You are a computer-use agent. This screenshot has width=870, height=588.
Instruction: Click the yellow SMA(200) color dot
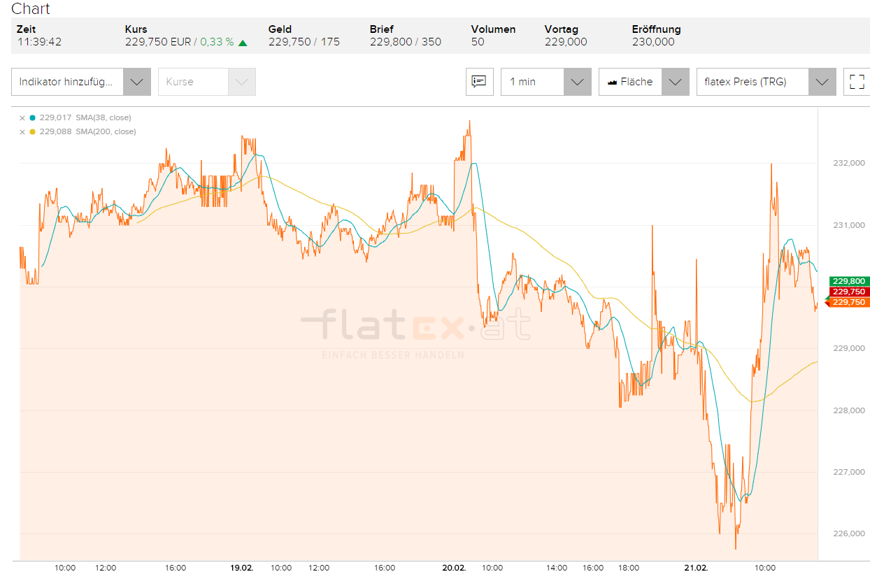32,132
